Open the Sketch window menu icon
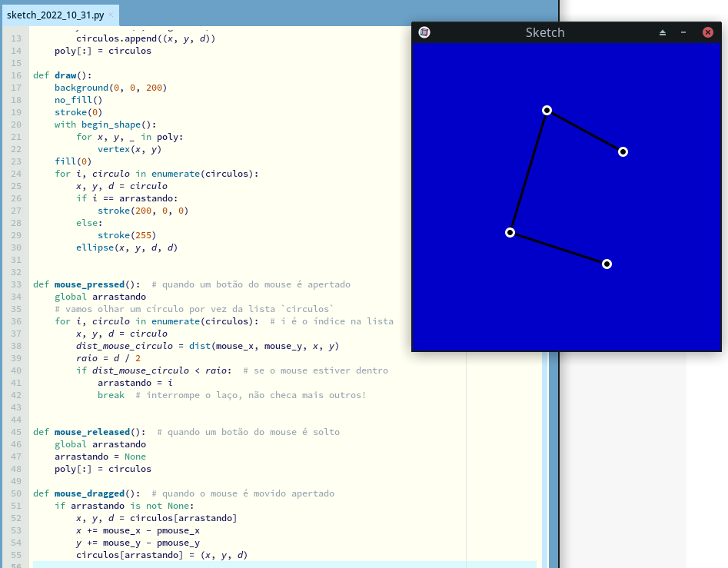 click(424, 32)
